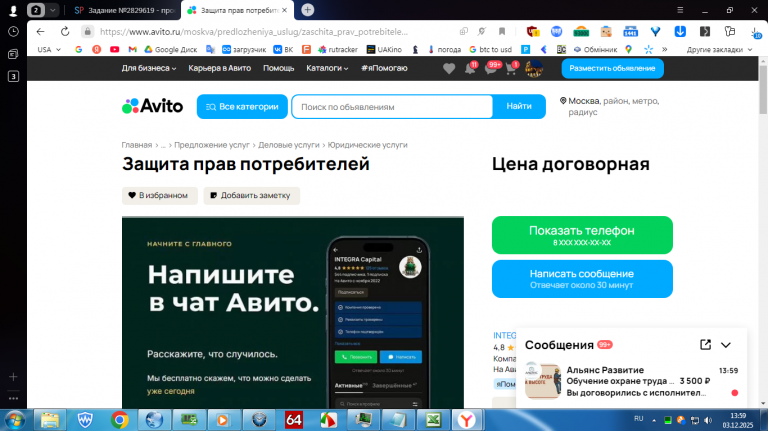Click the browser address bar URL
Screen dimensions: 768x431
tap(254, 31)
